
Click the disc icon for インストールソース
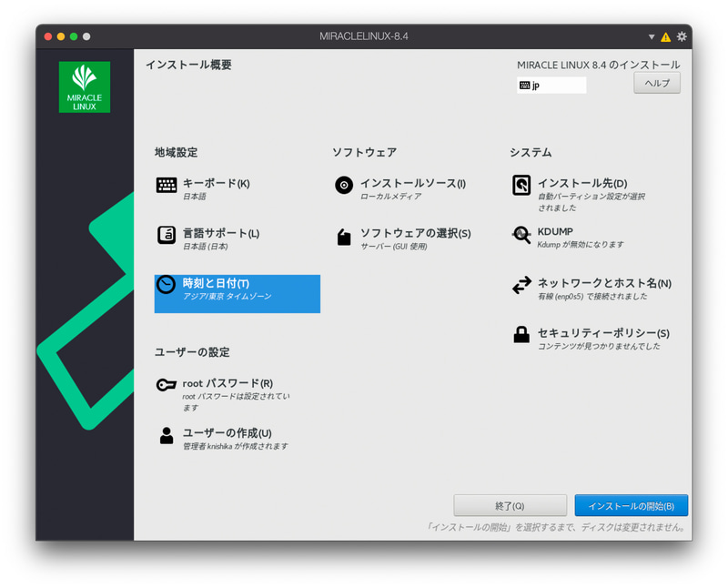point(344,185)
